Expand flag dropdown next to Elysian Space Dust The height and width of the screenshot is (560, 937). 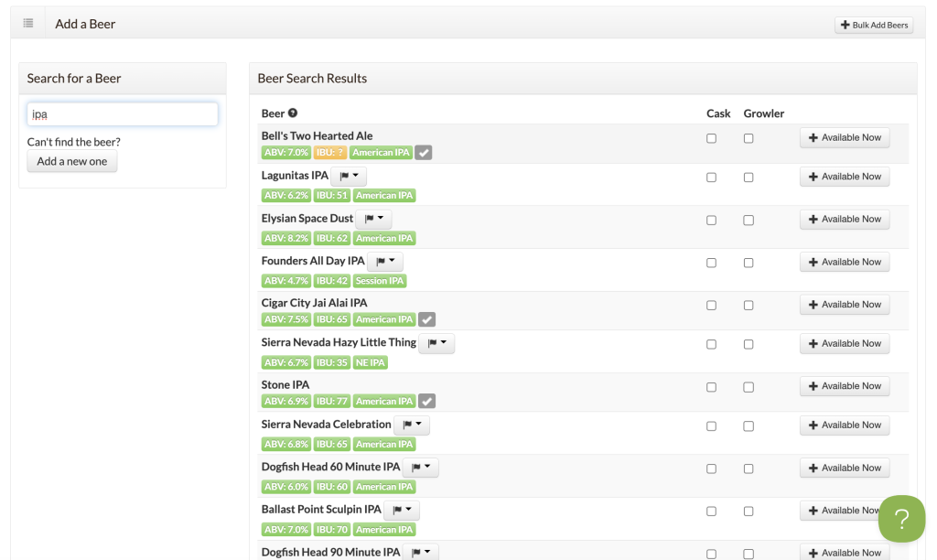373,220
